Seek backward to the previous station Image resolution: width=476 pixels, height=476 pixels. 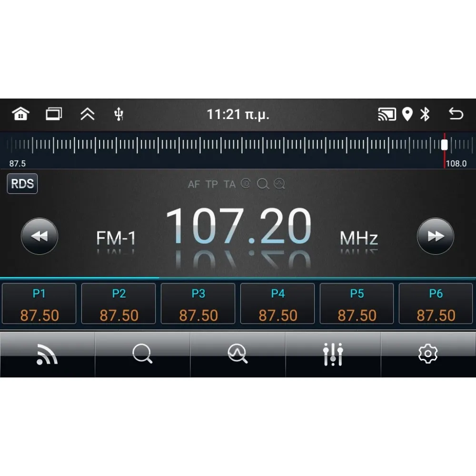click(40, 235)
